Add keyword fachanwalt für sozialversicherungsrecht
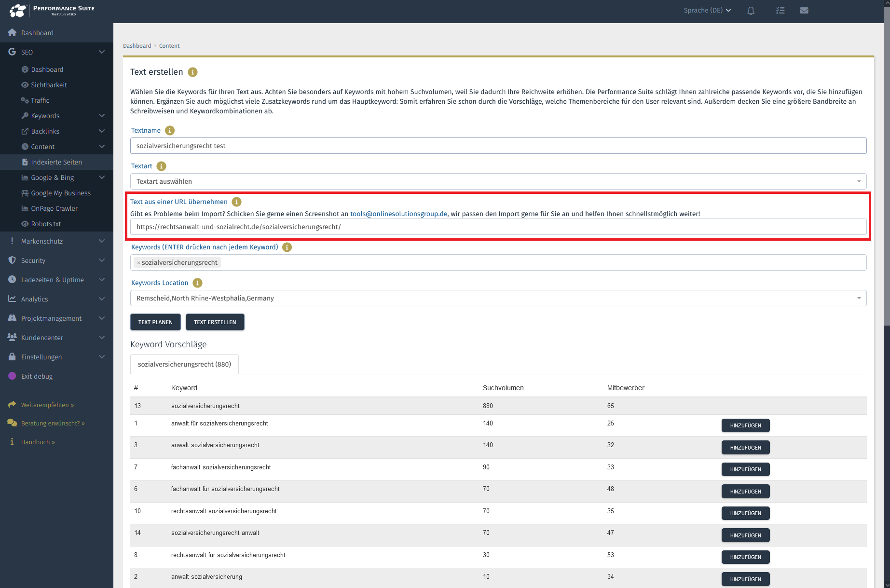This screenshot has height=588, width=890. [x=745, y=492]
